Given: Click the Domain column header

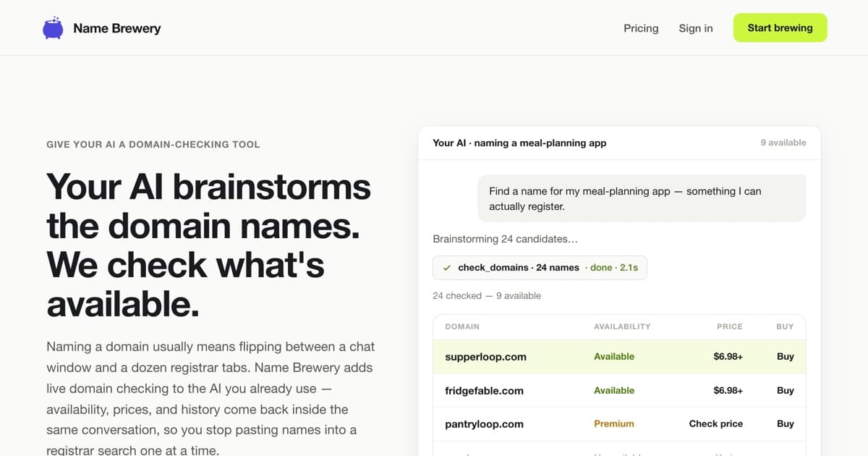Looking at the screenshot, I should [462, 326].
